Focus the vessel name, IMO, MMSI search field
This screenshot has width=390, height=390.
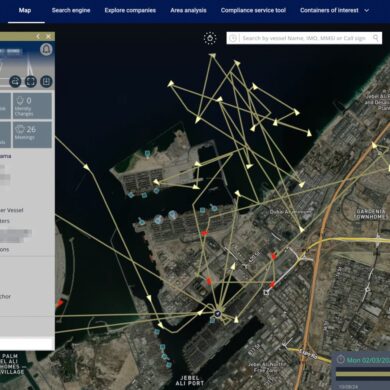coord(304,38)
